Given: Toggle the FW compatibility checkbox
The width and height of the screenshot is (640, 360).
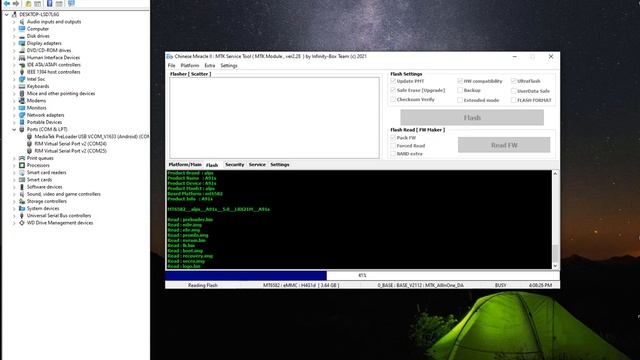Looking at the screenshot, I should [460, 81].
